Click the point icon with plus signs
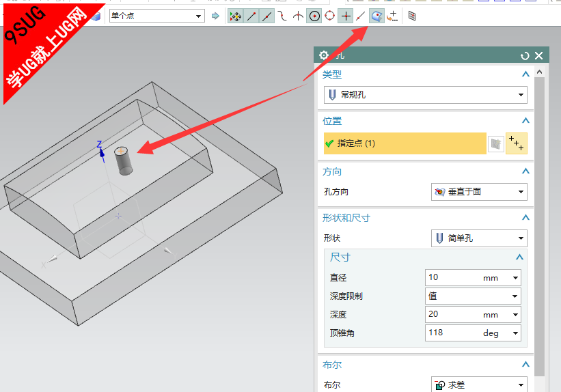 [517, 143]
